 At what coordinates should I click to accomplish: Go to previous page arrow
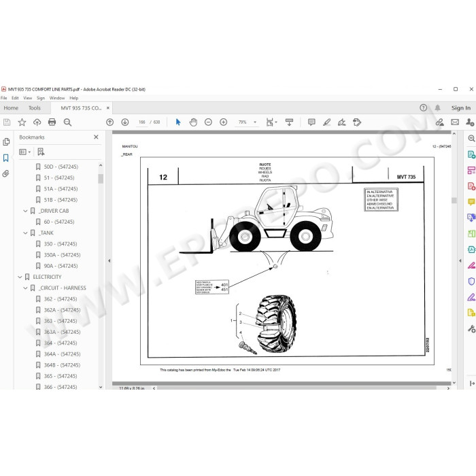pyautogui.click(x=110, y=122)
